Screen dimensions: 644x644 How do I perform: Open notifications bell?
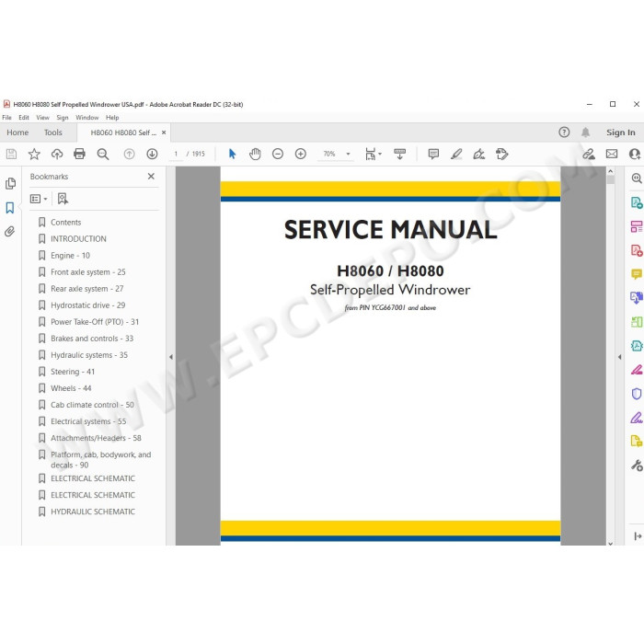pos(586,132)
